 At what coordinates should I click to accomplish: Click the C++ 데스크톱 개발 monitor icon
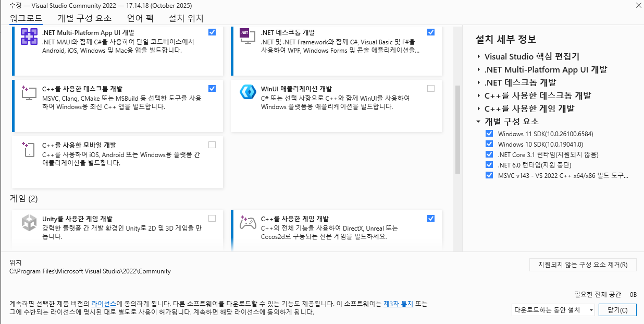29,92
